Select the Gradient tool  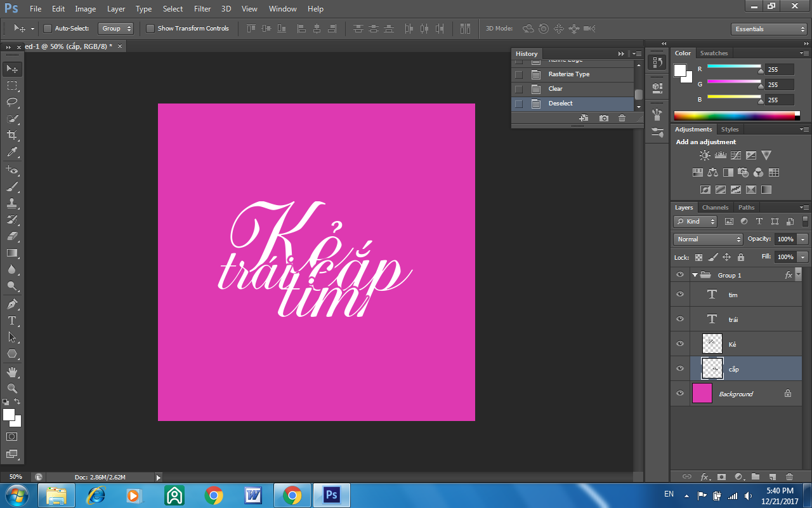pos(12,253)
